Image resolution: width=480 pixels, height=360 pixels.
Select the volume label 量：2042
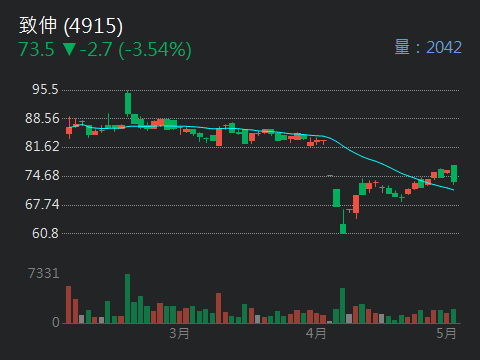tap(428, 47)
